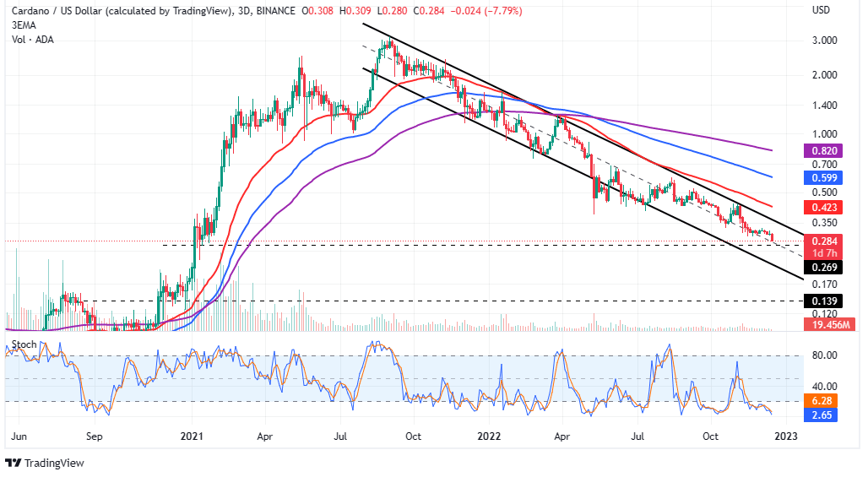Click the 3EMA indicator label
Image resolution: width=868 pixels, height=477 pixels.
(x=24, y=24)
